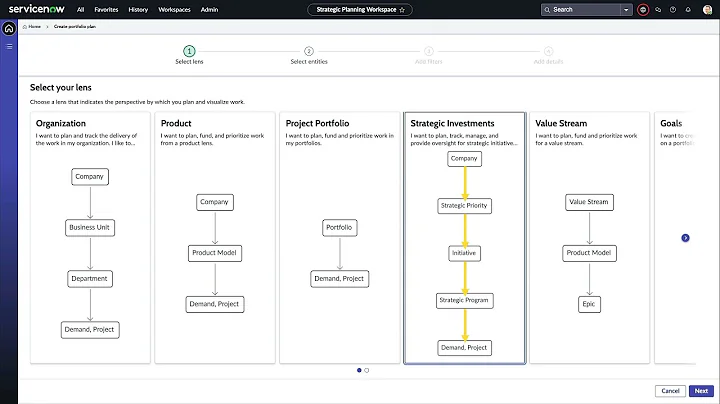720x404 pixels.
Task: Open the History menu
Action: (139, 9)
